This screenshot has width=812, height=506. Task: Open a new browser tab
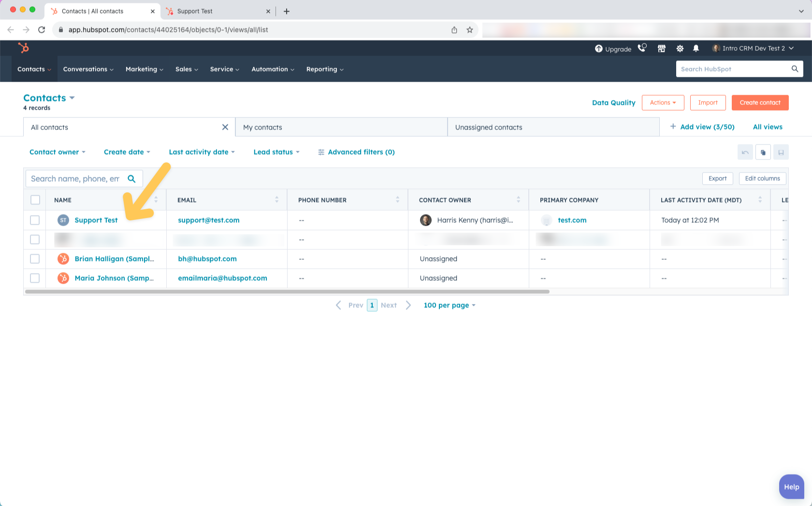click(x=287, y=11)
